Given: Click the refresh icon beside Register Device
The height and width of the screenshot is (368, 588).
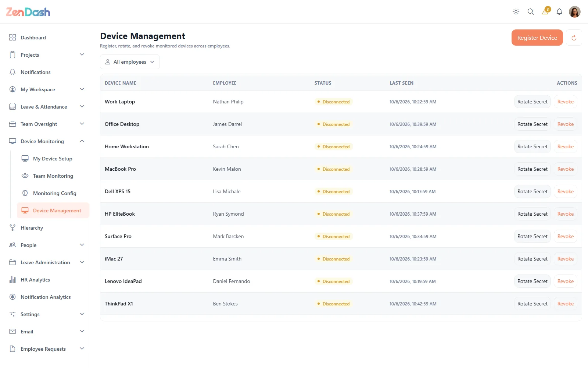Looking at the screenshot, I should [x=574, y=38].
